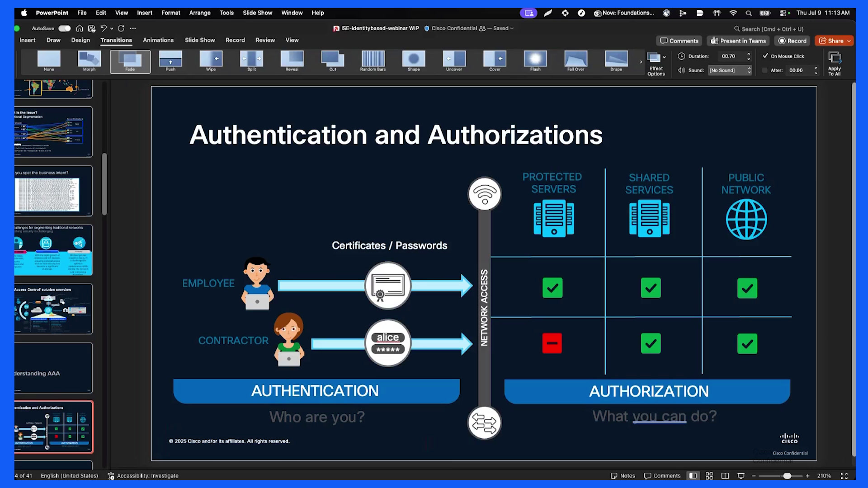Image resolution: width=868 pixels, height=488 pixels.
Task: Select the Understanding AAA slide thumbnail
Action: (53, 368)
